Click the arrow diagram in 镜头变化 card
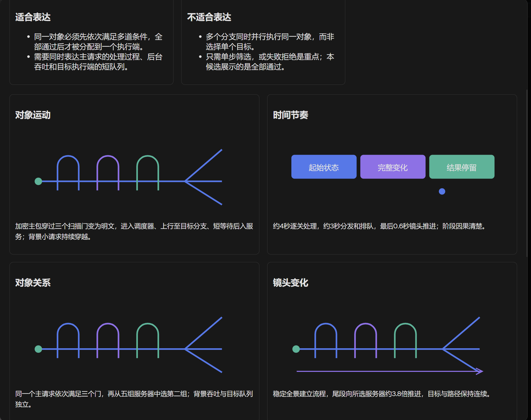The width and height of the screenshot is (531, 420). (x=388, y=346)
